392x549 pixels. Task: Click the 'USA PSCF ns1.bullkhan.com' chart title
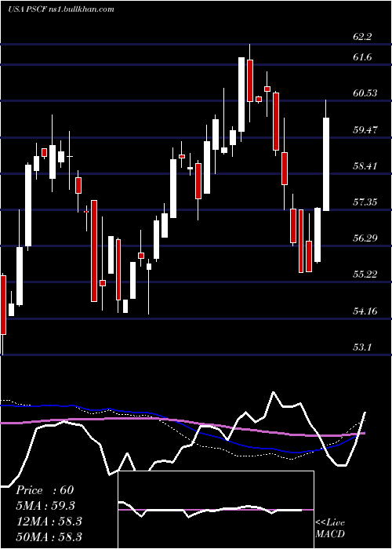click(61, 9)
